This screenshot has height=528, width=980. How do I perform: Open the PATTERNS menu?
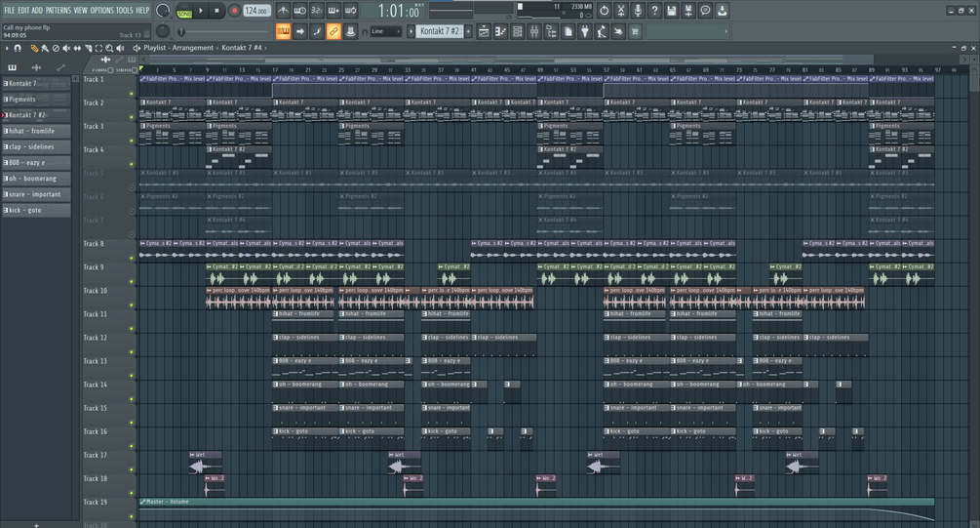point(59,10)
